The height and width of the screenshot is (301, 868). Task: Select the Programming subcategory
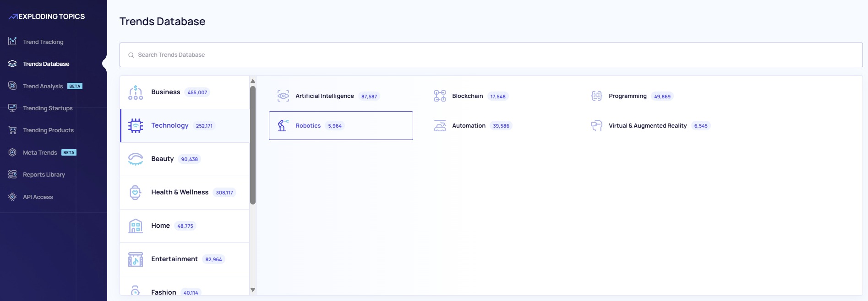[x=627, y=96]
